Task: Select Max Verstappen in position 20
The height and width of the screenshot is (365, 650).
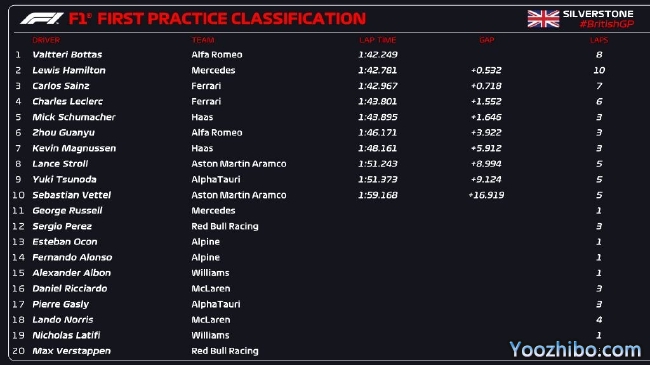Action: click(x=71, y=351)
